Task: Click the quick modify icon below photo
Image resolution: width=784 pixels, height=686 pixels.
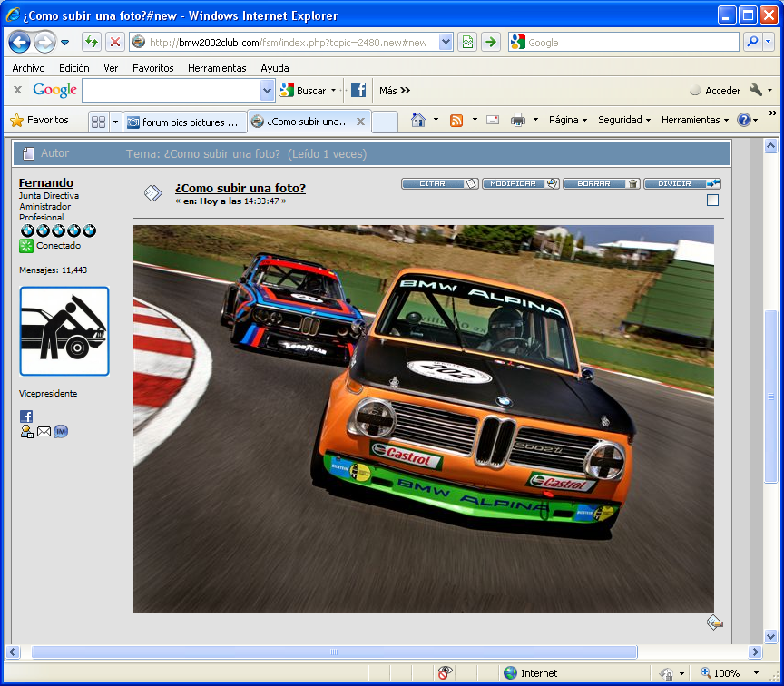Action: coord(714,622)
